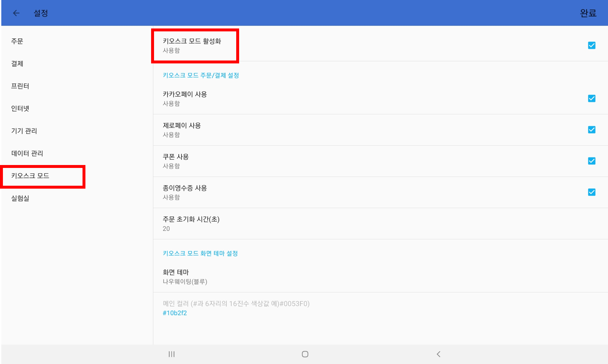Viewport: 608px width, 364px height.
Task: Tap 완료 to finish settings
Action: (x=588, y=13)
